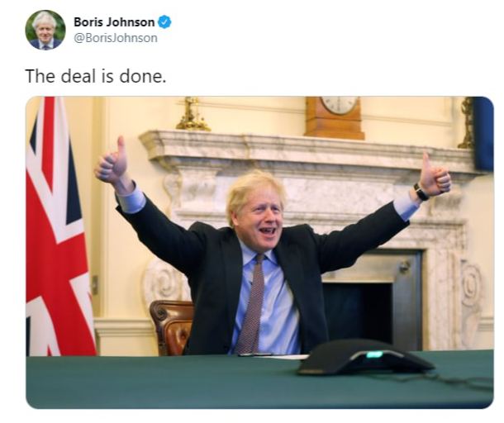The height and width of the screenshot is (423, 504).
Task: Click the blue curtain at the photo edge
Action: (483, 134)
